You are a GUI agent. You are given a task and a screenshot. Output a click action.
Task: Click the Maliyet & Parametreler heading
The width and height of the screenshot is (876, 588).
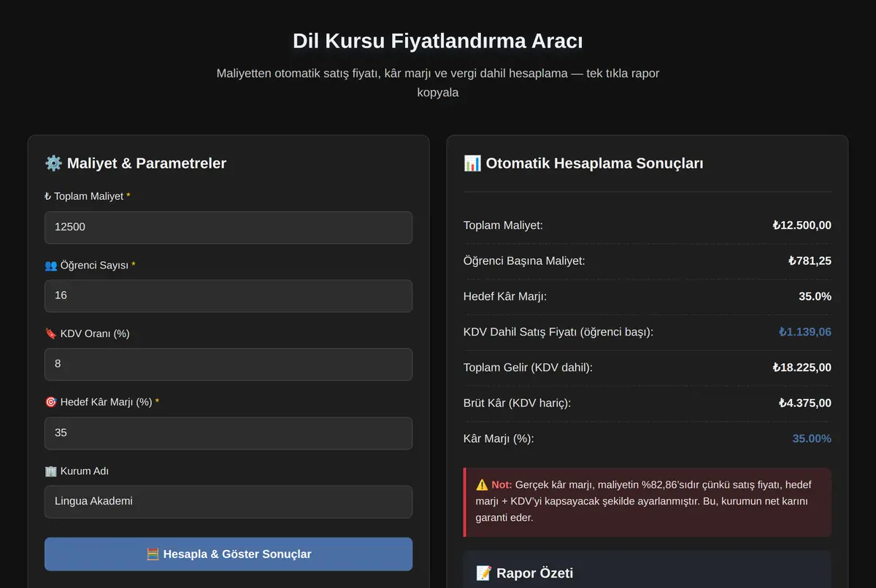pos(147,163)
